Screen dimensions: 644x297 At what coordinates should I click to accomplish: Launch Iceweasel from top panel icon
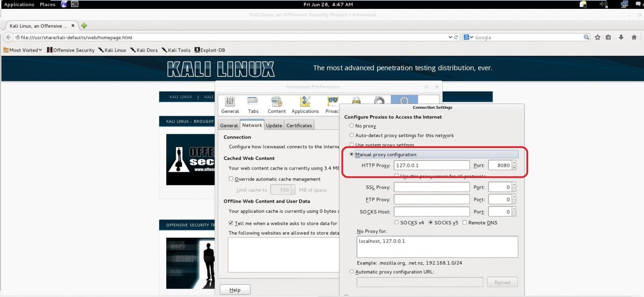click(x=64, y=4)
